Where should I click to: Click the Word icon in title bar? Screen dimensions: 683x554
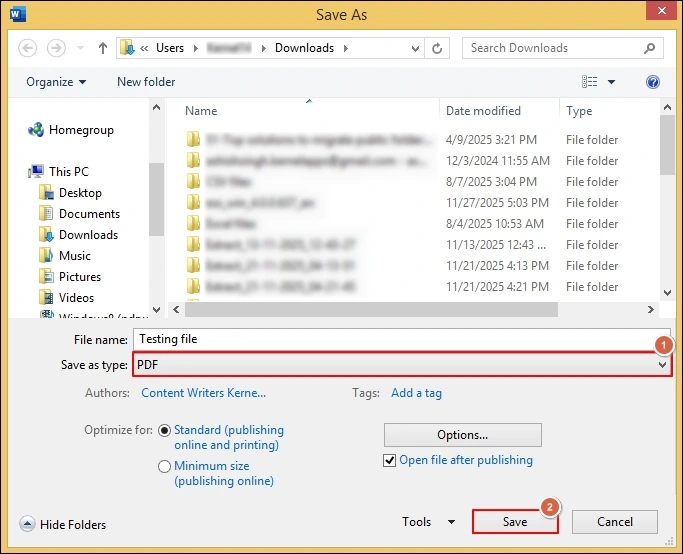coord(18,14)
